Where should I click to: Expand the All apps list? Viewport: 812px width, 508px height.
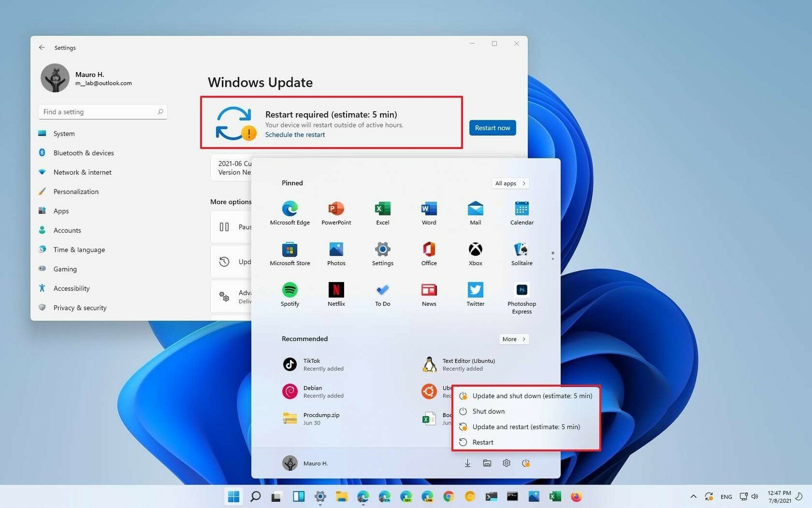(x=510, y=183)
